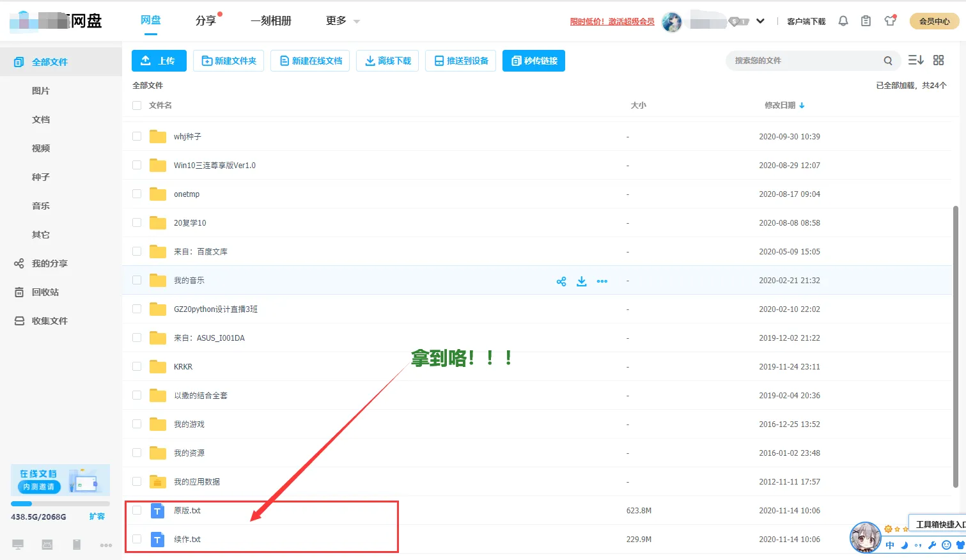Tick the checkbox for 续作.txt

137,539
